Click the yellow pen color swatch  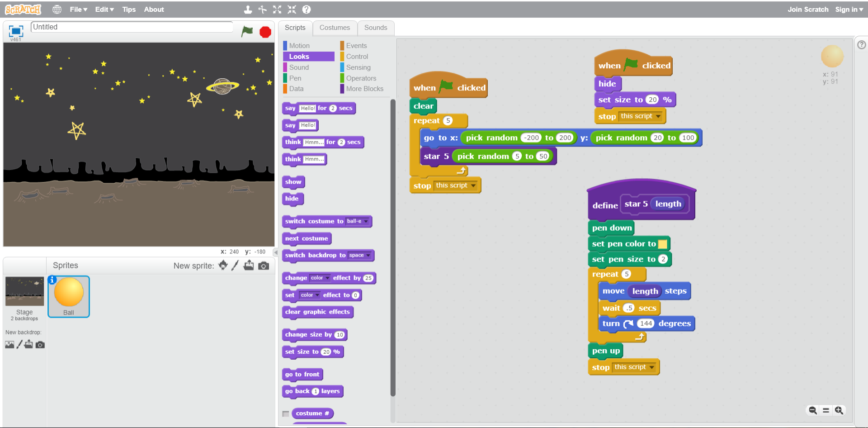coord(662,244)
